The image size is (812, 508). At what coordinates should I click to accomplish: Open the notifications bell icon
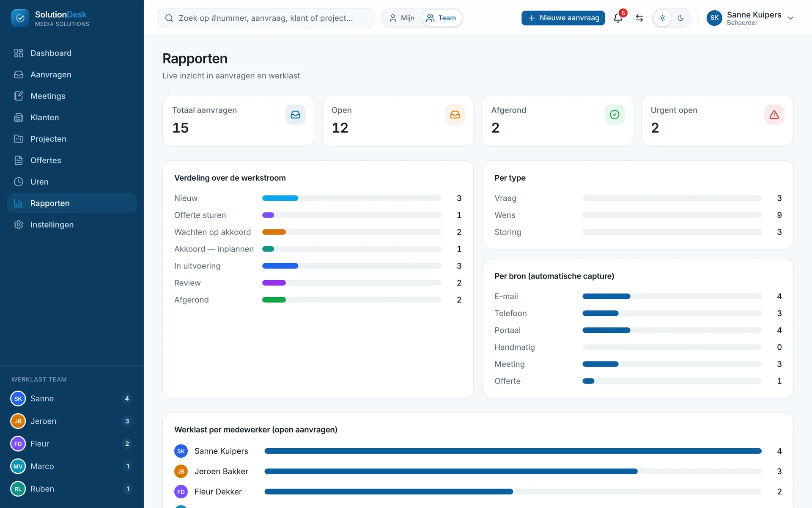[x=618, y=18]
